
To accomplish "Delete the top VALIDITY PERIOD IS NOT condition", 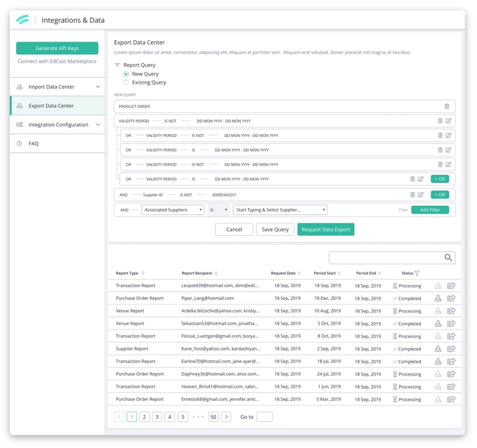I will 440,121.
